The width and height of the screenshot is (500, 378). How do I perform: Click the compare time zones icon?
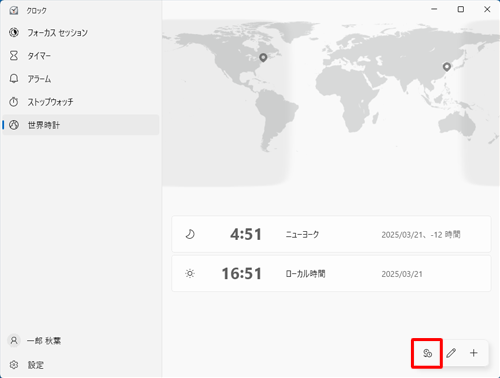[427, 353]
